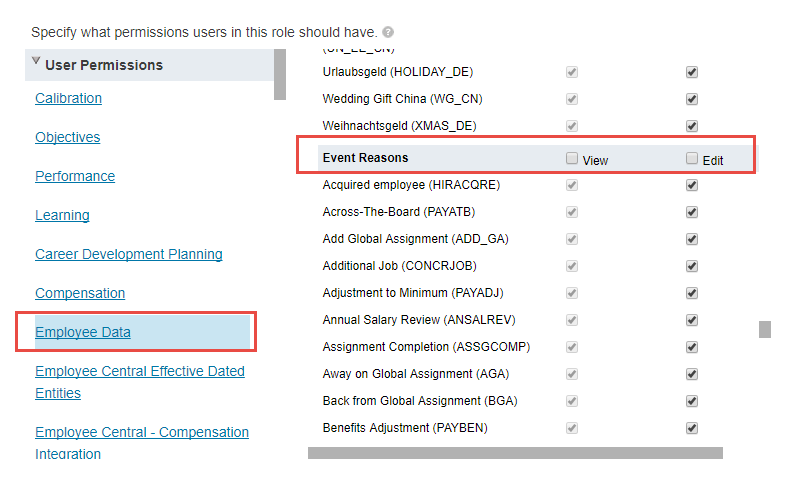Image resolution: width=798 pixels, height=483 pixels.
Task: Go to Learning permissions
Action: pos(62,215)
